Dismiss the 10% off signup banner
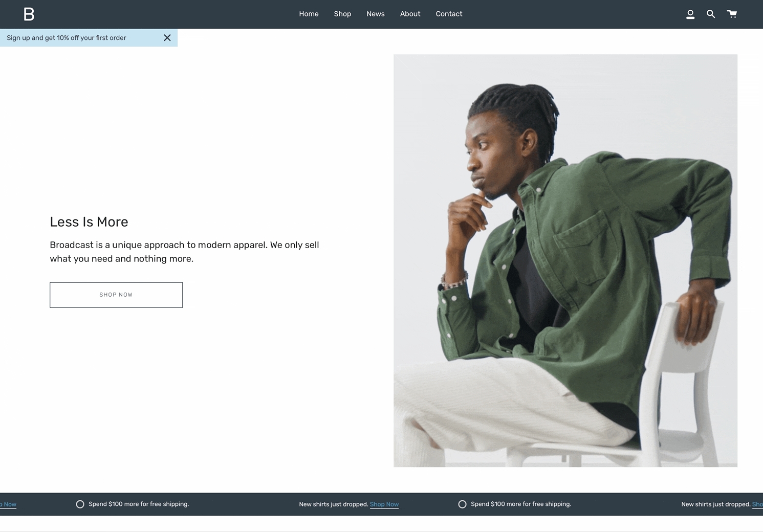The height and width of the screenshot is (532, 763). [x=167, y=38]
